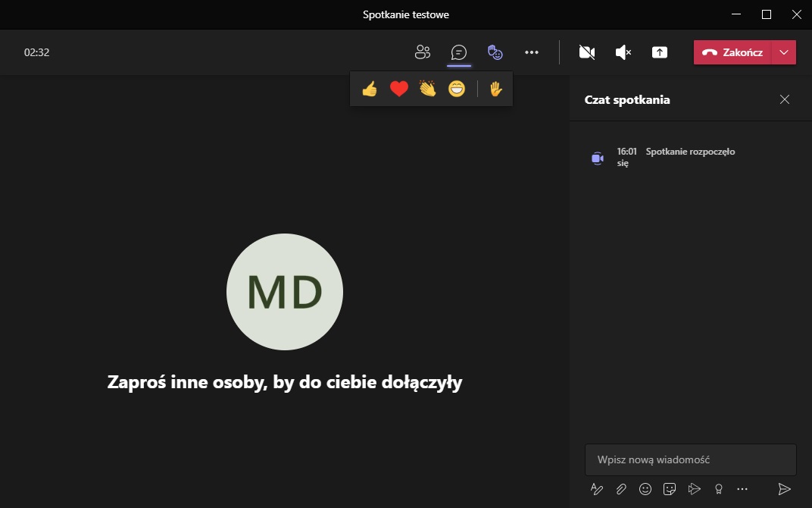Open the text formatting options
This screenshot has width=812, height=508.
tap(597, 489)
